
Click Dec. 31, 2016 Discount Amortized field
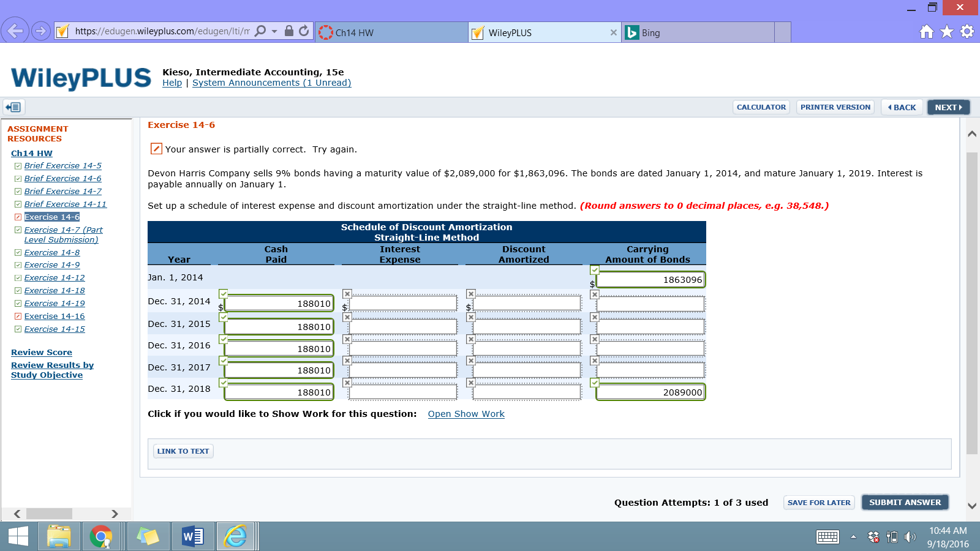tap(527, 348)
